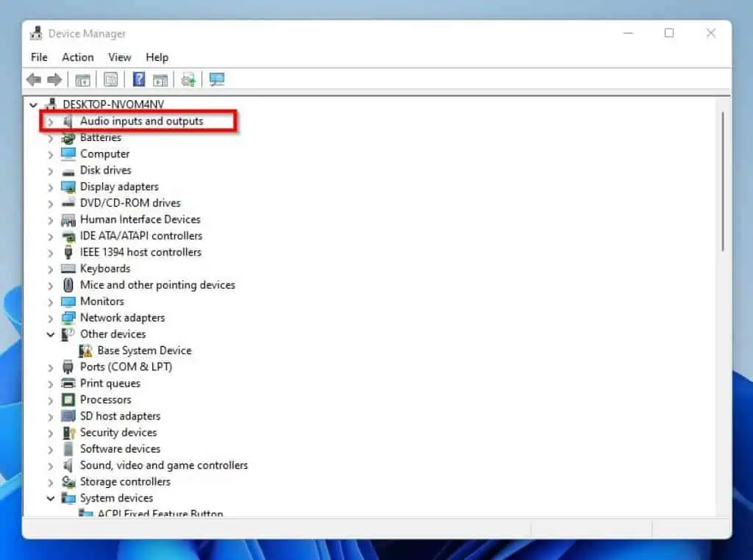Click the Back navigation arrow
Viewport: 753px width, 560px height.
(33, 79)
